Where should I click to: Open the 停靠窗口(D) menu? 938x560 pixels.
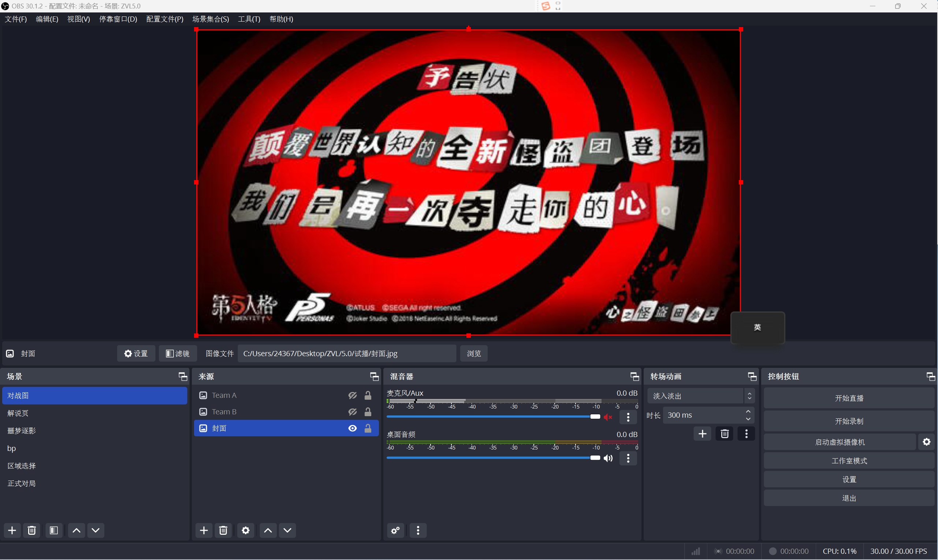coord(118,19)
